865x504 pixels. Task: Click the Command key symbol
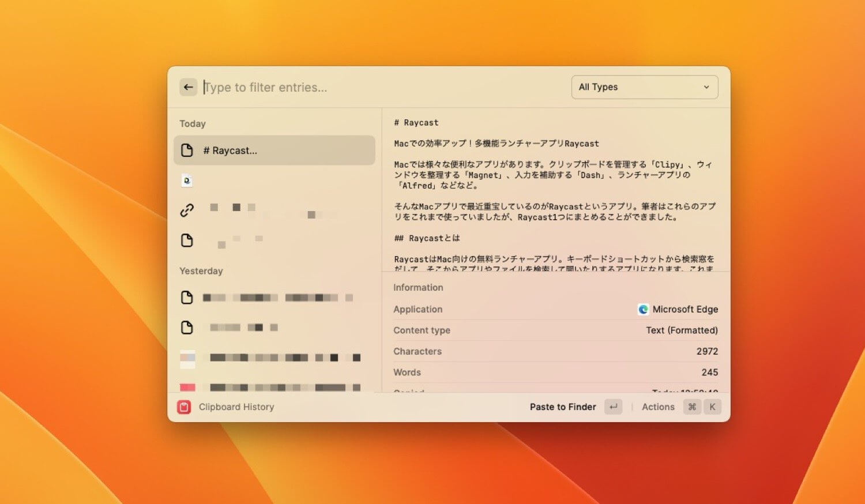(692, 407)
